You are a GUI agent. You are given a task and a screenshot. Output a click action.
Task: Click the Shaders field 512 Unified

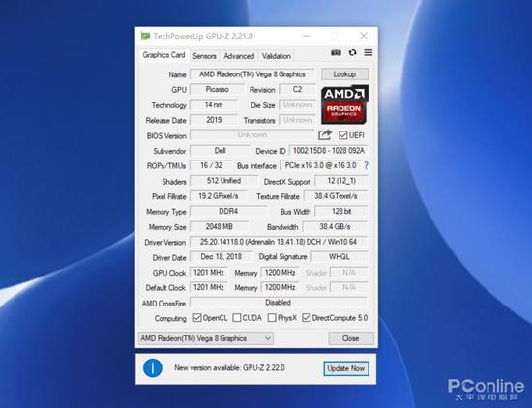pyautogui.click(x=223, y=181)
